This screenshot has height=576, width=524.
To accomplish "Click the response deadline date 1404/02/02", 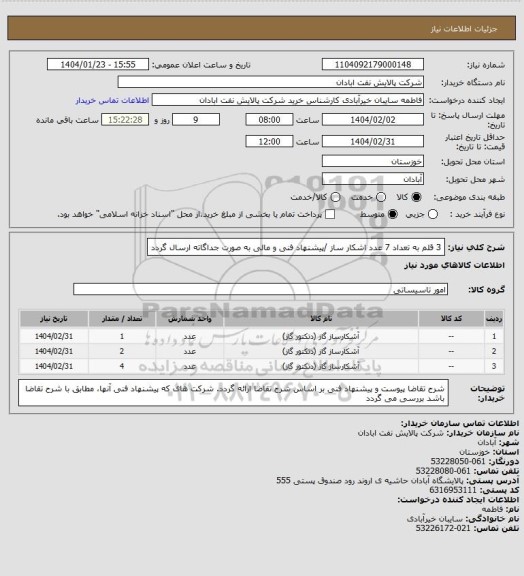I will point(373,120).
